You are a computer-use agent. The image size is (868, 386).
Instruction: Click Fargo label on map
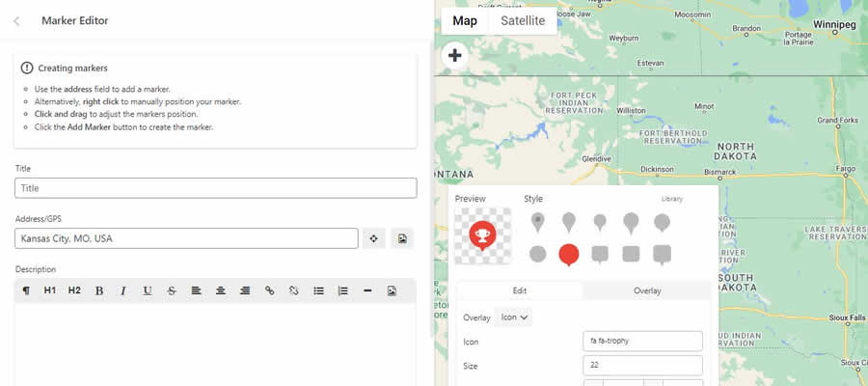point(846,168)
